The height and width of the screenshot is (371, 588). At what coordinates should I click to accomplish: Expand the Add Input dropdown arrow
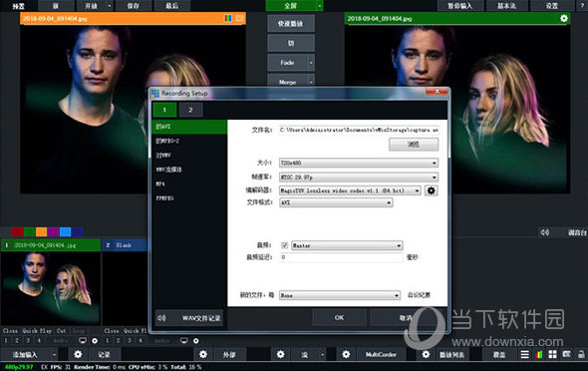coord(54,354)
